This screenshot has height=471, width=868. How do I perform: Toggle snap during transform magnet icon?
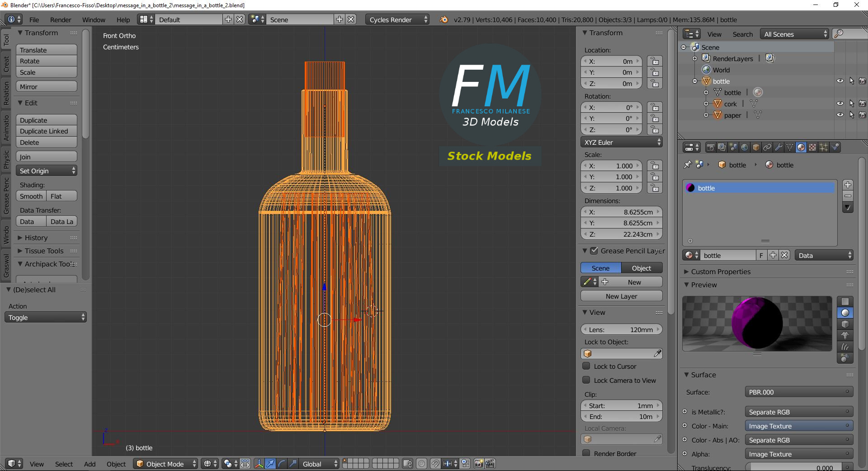tap(435, 464)
